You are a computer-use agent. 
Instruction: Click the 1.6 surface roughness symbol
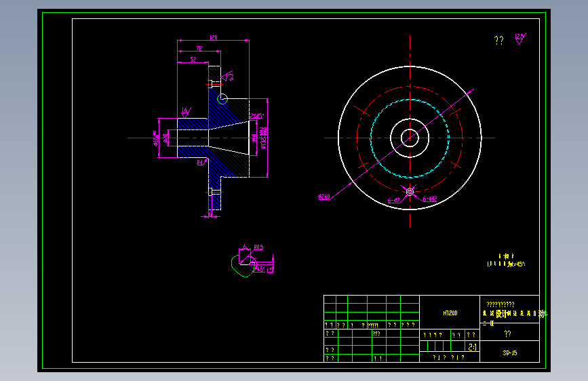click(x=186, y=112)
